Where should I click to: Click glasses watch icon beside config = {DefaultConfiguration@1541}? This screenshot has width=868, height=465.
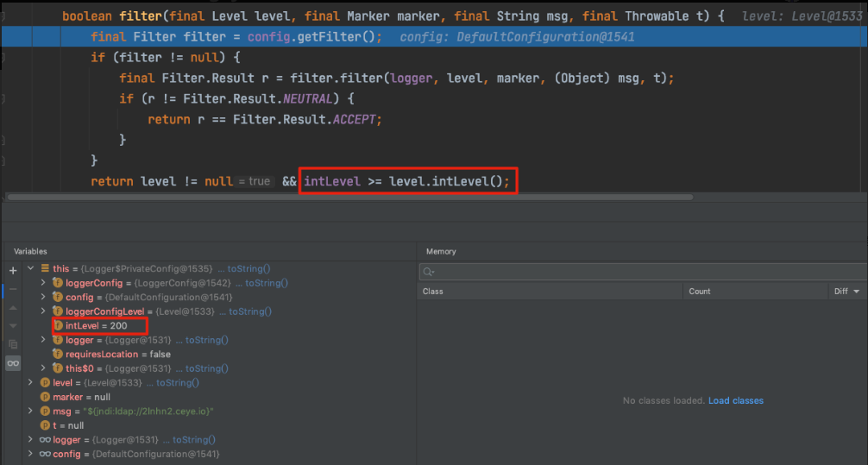45,454
